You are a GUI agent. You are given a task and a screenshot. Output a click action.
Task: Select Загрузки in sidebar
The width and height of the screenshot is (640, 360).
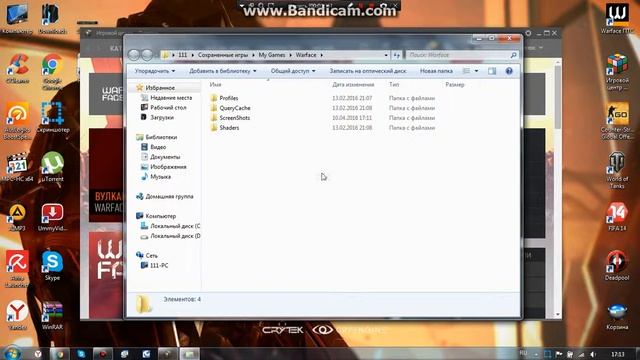[162, 117]
